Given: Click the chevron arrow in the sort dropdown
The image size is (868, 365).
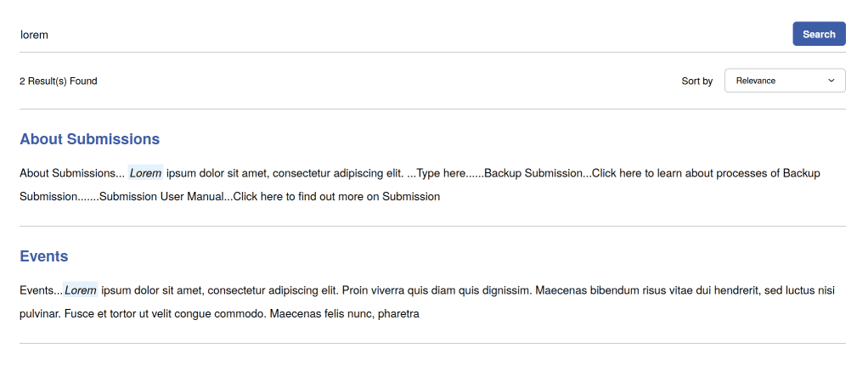Looking at the screenshot, I should (x=831, y=81).
